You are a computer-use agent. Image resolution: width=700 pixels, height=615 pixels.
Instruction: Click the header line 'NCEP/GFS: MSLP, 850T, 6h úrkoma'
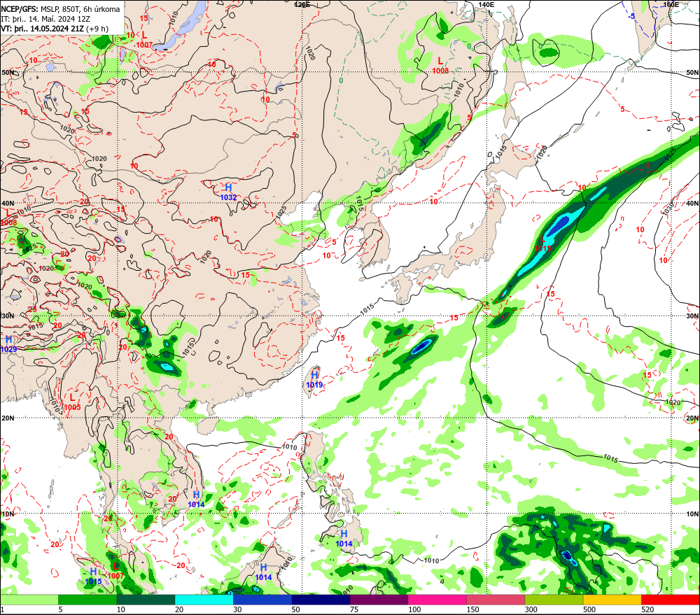[x=60, y=9]
